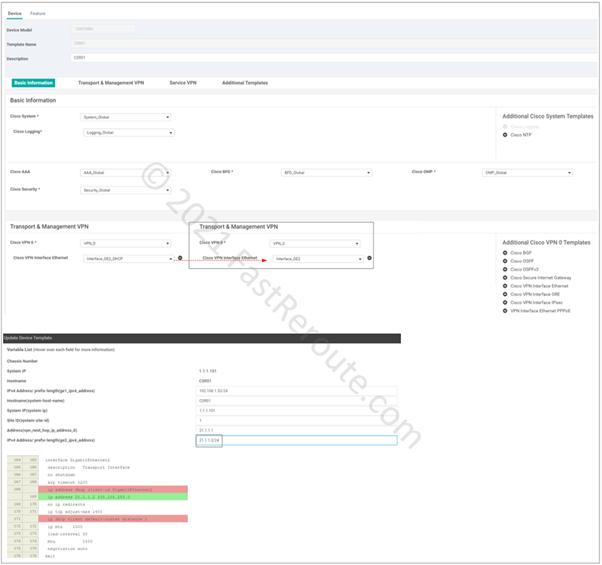Select the Basic Information section tab
Image resolution: width=602 pixels, height=565 pixels.
[x=33, y=83]
